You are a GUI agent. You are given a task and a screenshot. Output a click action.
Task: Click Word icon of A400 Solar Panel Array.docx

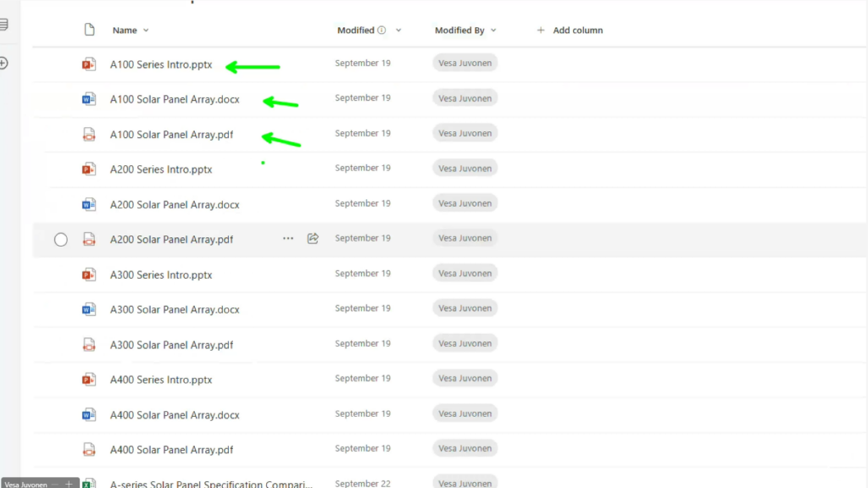point(88,415)
